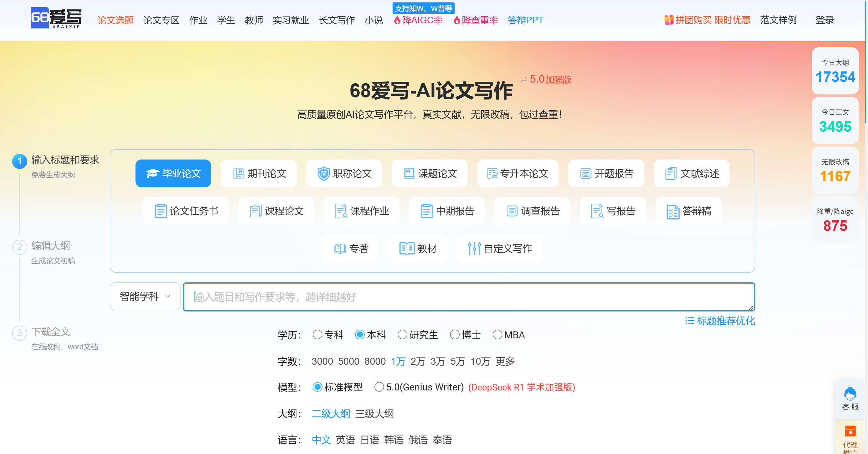This screenshot has width=868, height=454.
Task: Set word count to 8000
Action: (375, 361)
